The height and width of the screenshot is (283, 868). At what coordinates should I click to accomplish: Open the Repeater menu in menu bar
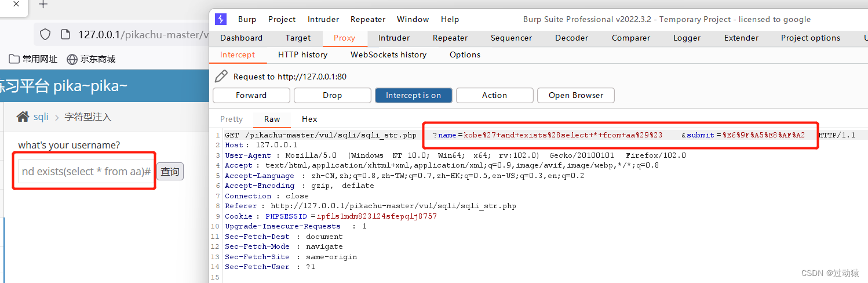pos(368,19)
